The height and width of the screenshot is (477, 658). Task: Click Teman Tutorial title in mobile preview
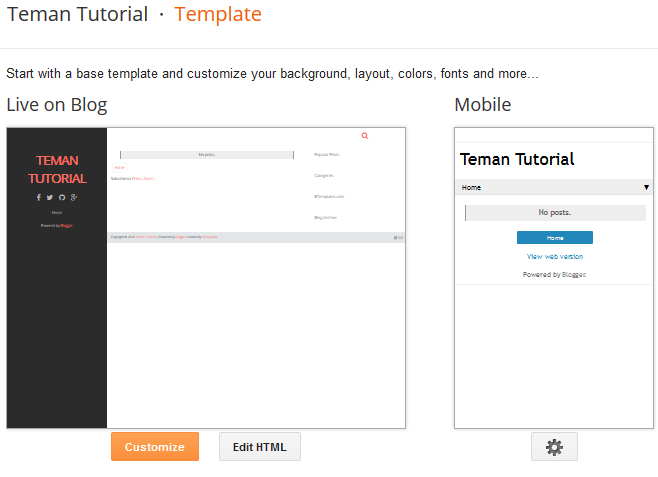517,159
